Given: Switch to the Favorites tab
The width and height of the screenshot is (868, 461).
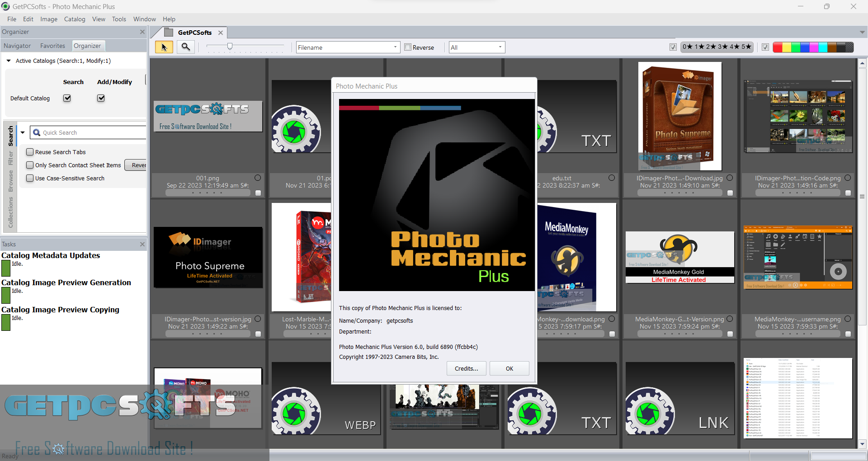Looking at the screenshot, I should click(52, 46).
